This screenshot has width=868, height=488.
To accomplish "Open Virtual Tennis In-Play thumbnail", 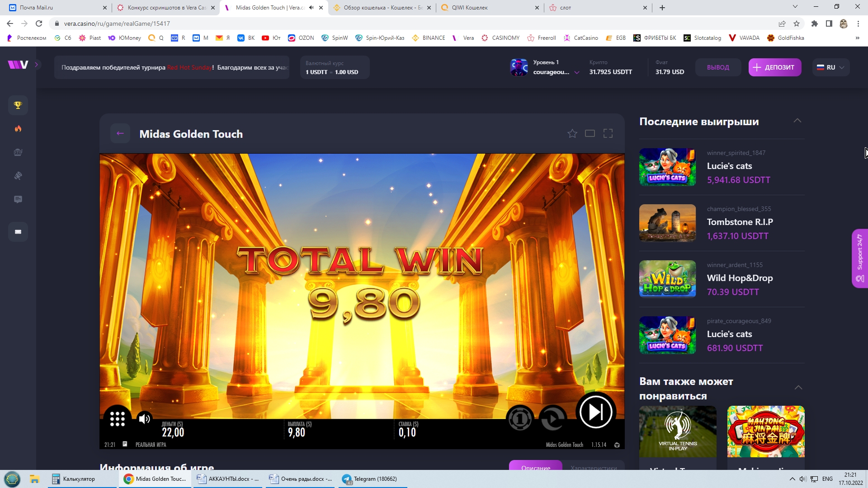I will click(678, 432).
